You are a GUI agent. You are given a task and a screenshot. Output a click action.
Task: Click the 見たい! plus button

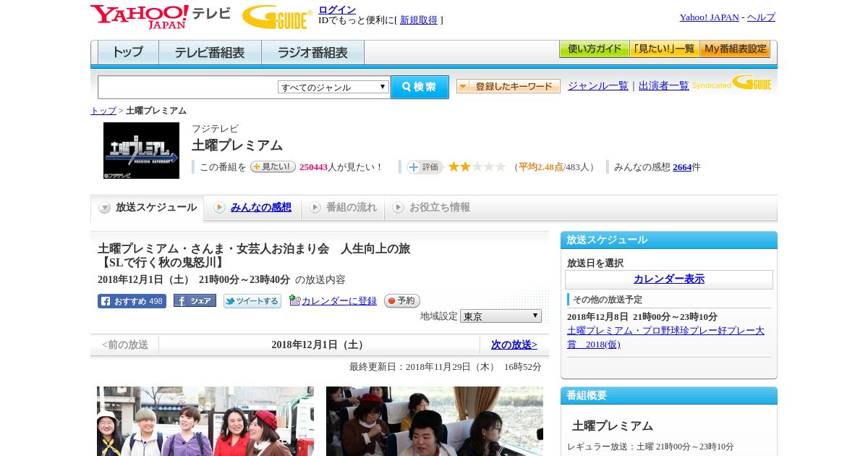pyautogui.click(x=273, y=166)
